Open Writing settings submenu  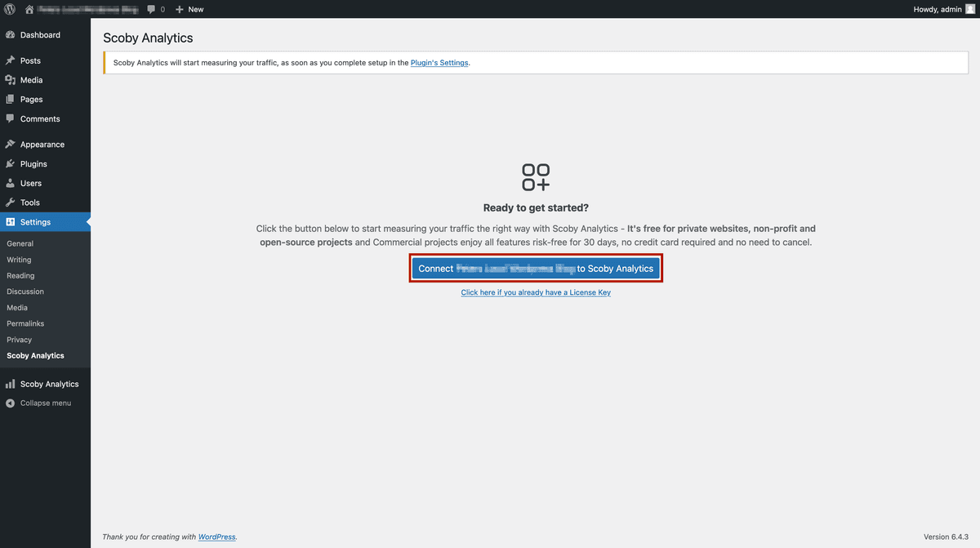[19, 260]
